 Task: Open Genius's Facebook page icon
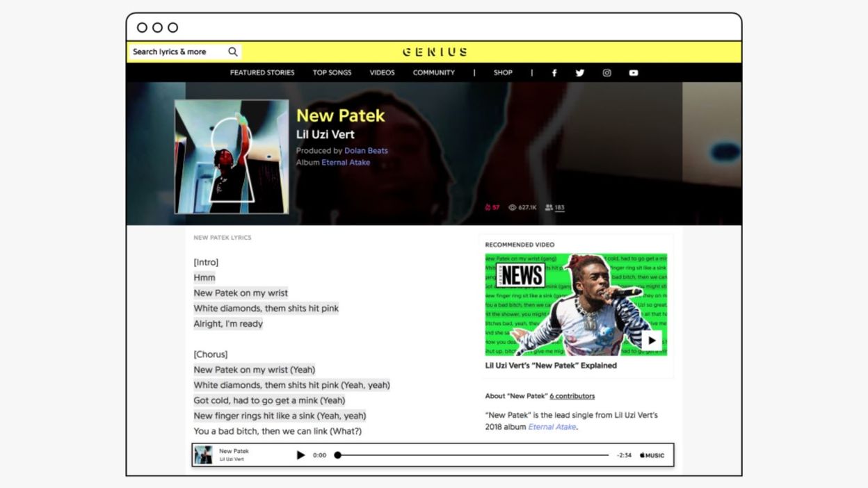tap(554, 72)
